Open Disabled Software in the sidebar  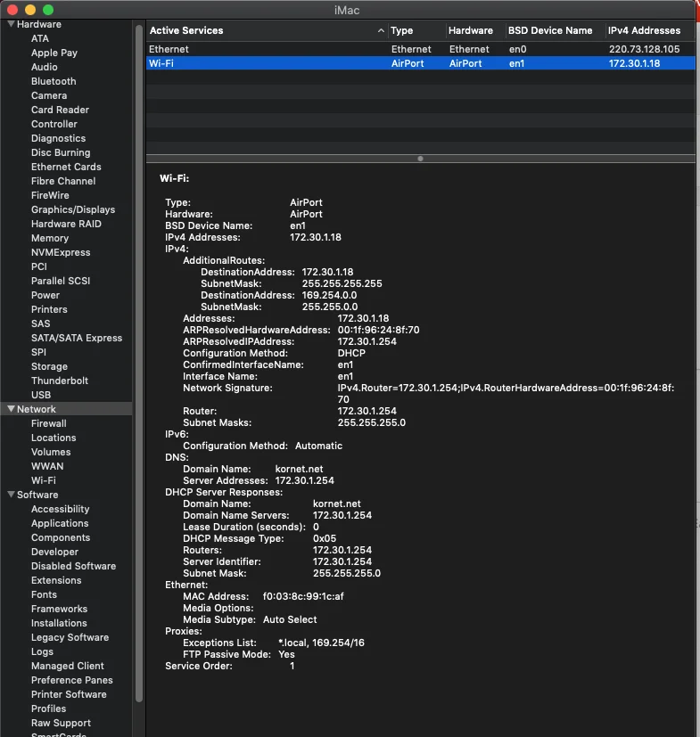[73, 566]
